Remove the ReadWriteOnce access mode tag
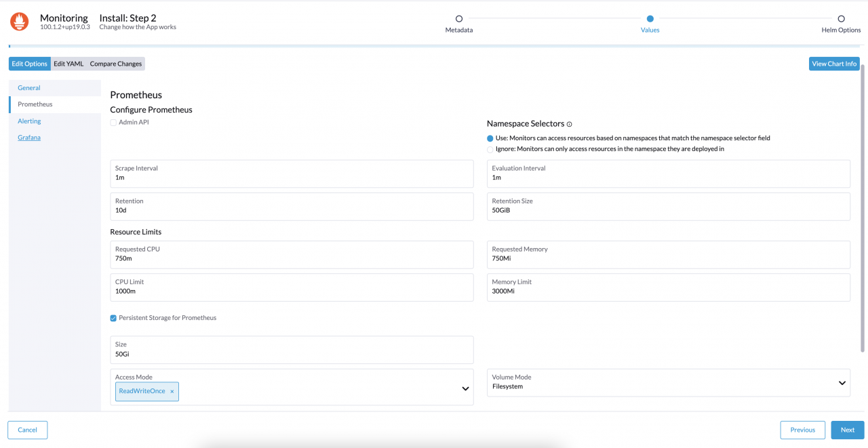Screen dimensions: 868x448 click(x=172, y=391)
